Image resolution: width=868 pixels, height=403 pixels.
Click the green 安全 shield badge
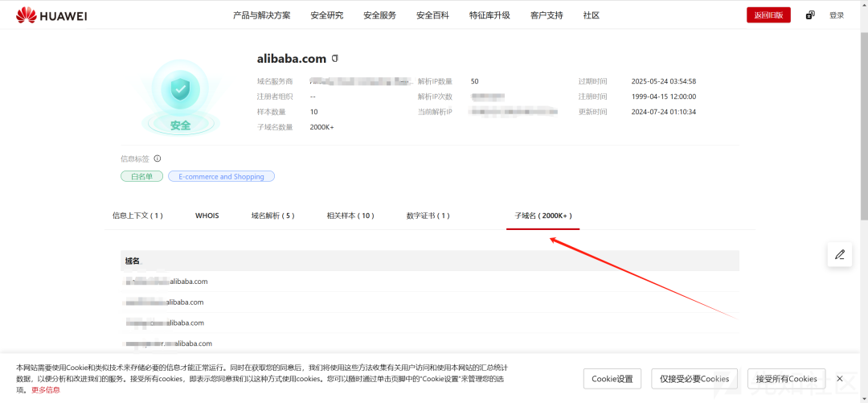pyautogui.click(x=181, y=97)
